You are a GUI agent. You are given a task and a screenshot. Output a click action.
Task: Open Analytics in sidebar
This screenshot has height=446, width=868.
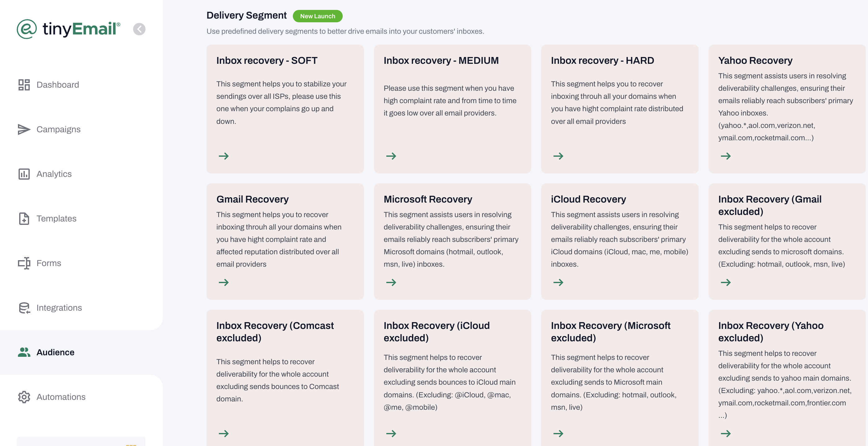click(54, 174)
